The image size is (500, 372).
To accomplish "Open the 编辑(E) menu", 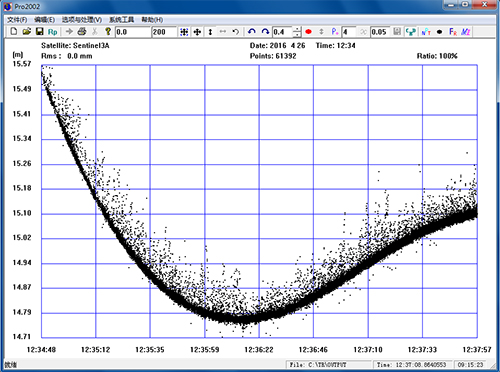I will point(44,20).
